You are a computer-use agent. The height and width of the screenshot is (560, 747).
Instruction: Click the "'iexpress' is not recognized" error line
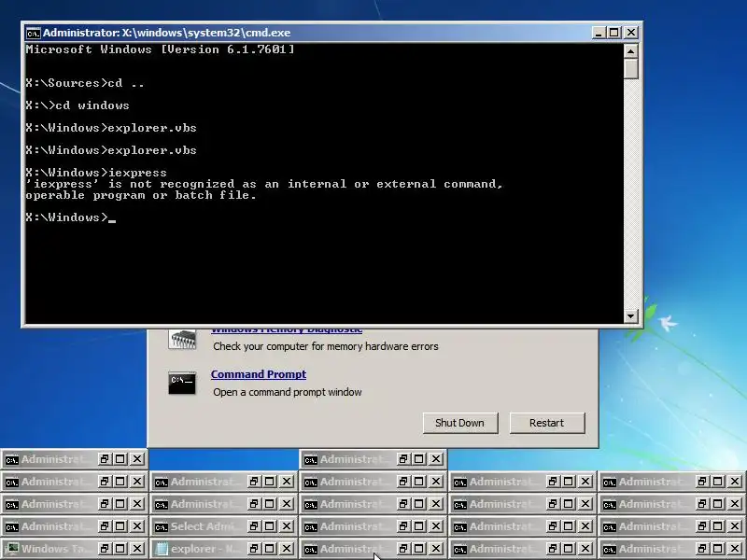click(264, 184)
